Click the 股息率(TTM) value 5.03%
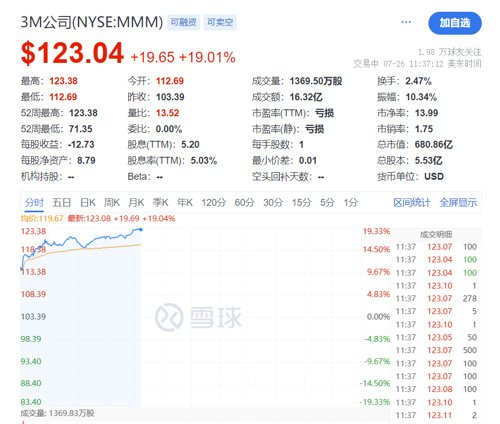The width and height of the screenshot is (500, 424). [x=204, y=161]
